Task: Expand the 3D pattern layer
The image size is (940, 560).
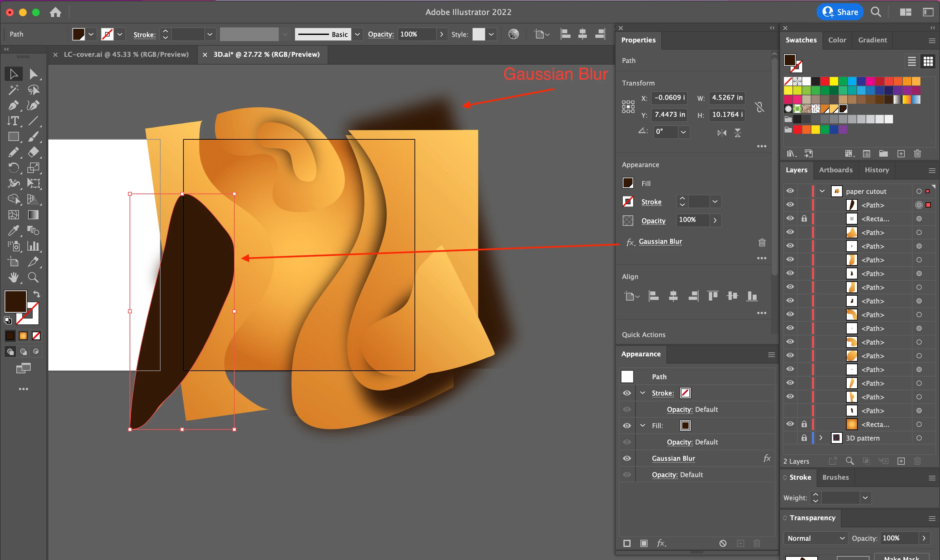Action: (x=821, y=438)
